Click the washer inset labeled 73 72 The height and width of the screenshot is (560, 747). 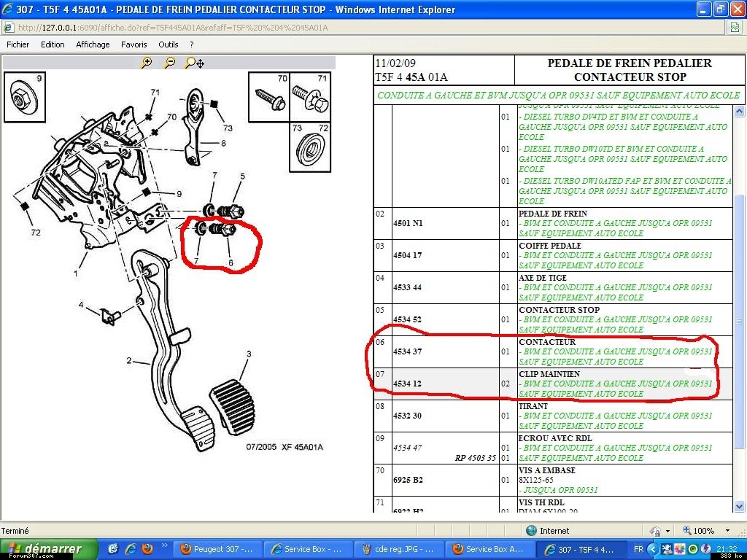pos(310,147)
